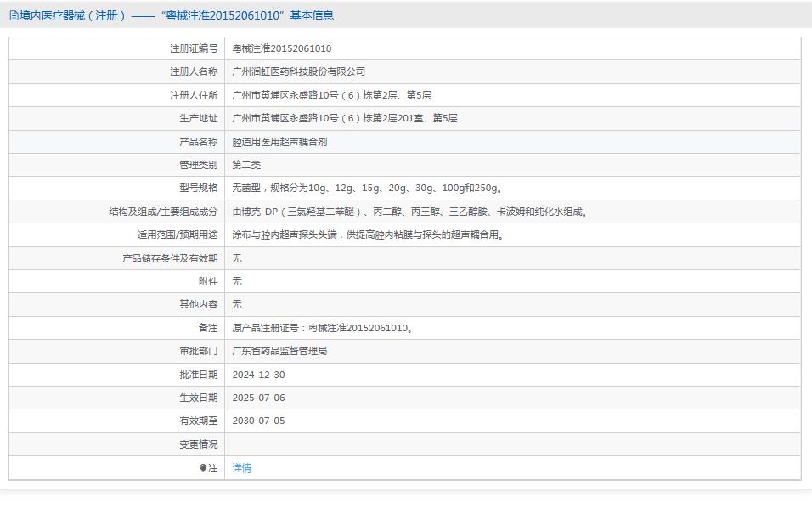Click the 注册人住所 address value
The width and height of the screenshot is (812, 508).
point(332,95)
